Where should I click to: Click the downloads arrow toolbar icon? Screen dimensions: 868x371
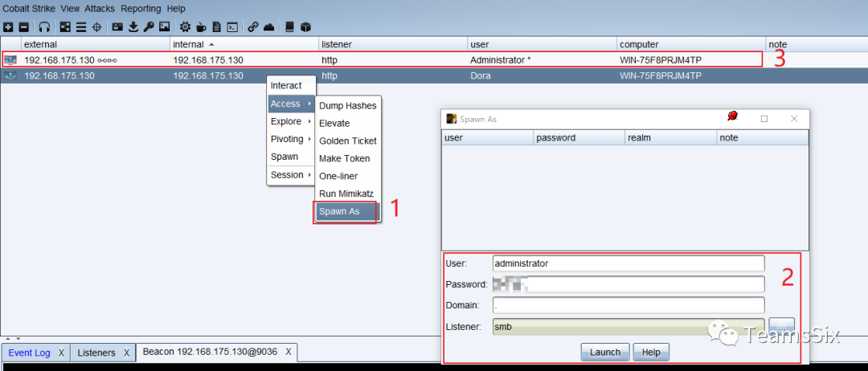pyautogui.click(x=133, y=26)
